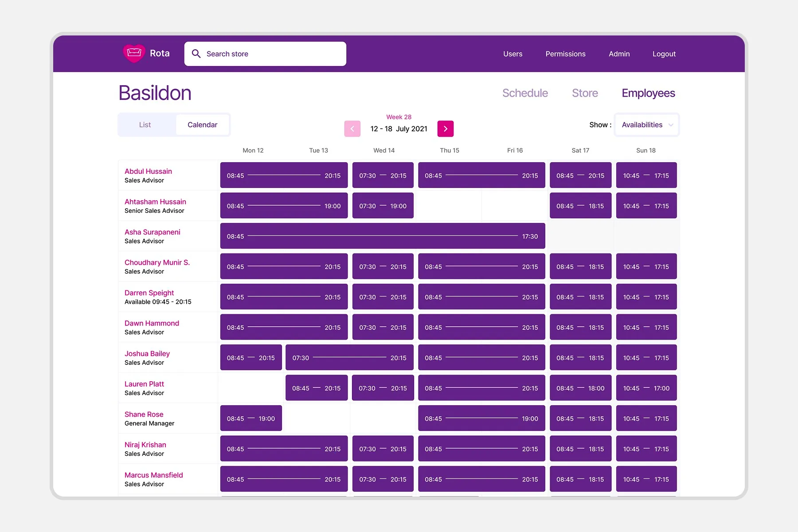Select Abdul Hussain's Saturday 08:45–20:15 block
Image resolution: width=798 pixels, height=532 pixels.
pos(580,175)
